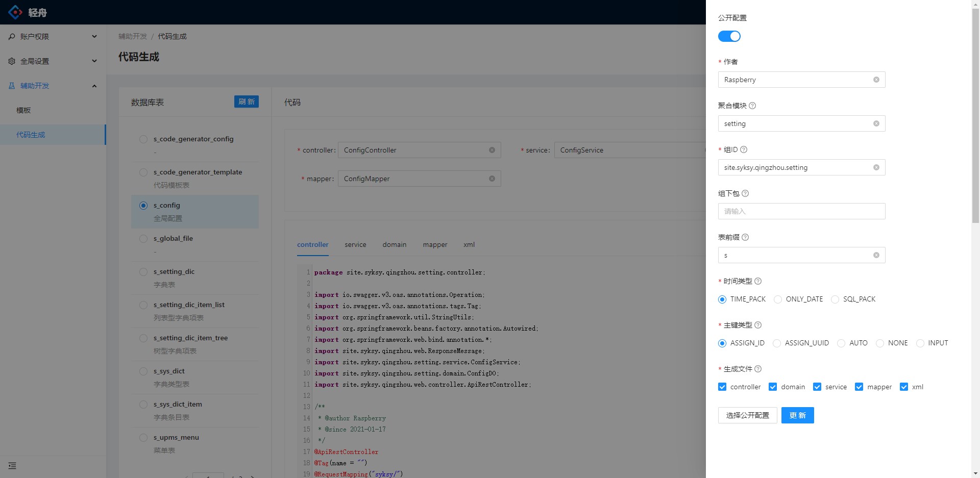Expand the 全局设置 menu chevron
The image size is (980, 478).
[94, 61]
